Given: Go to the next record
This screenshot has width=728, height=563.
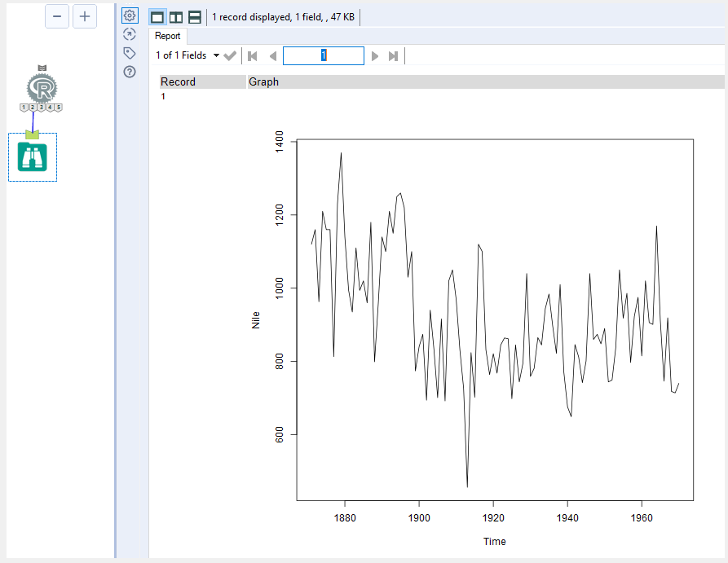Looking at the screenshot, I should pos(375,55).
